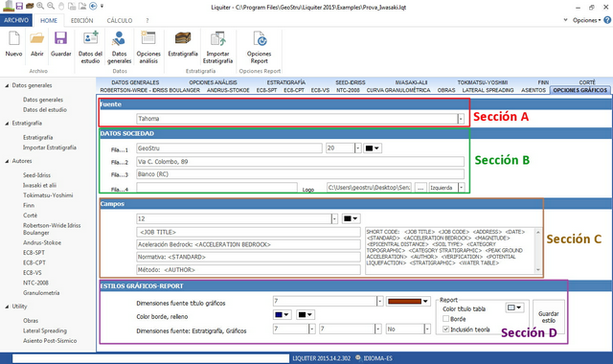
Task: Open the brown title color picker
Action: tap(408, 301)
